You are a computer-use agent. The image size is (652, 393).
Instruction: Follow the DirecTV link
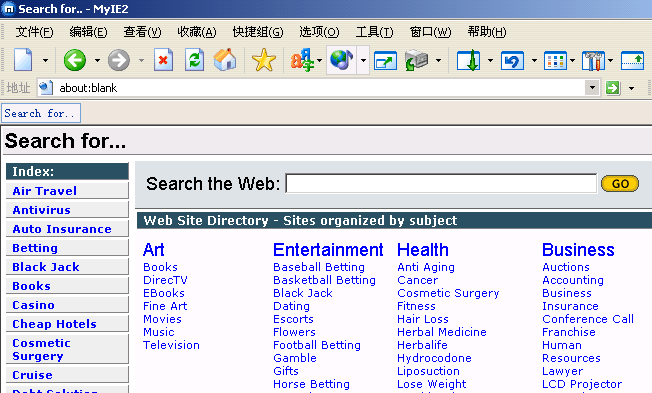165,280
